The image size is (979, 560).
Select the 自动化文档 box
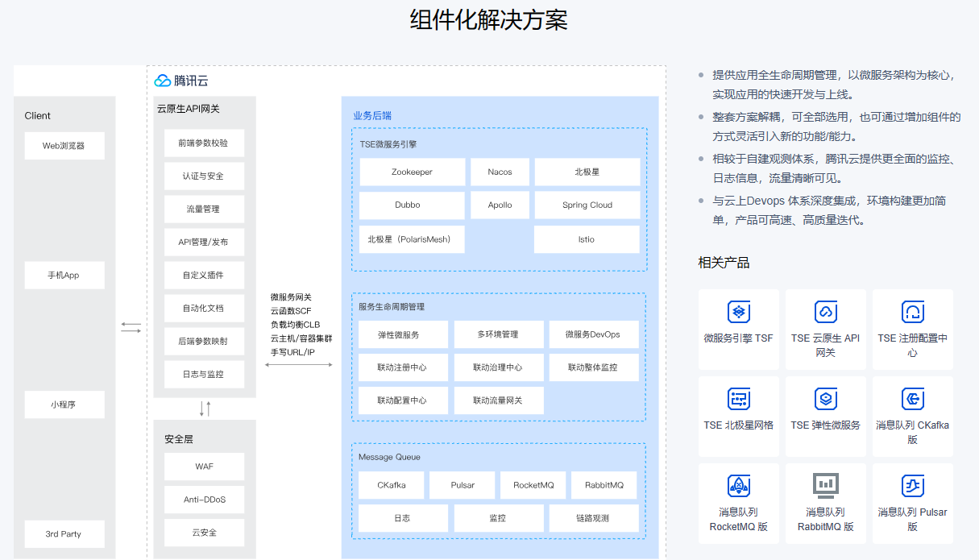[204, 308]
